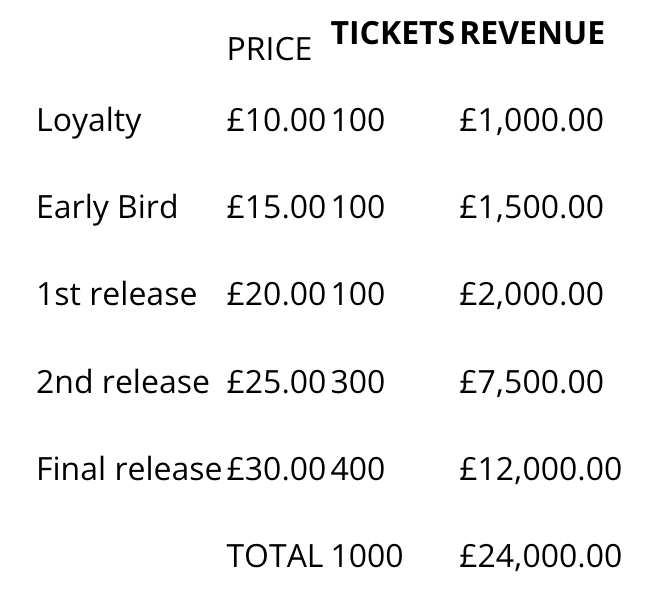The height and width of the screenshot is (600, 650).
Task: Click the TOTAL label
Action: (x=275, y=556)
